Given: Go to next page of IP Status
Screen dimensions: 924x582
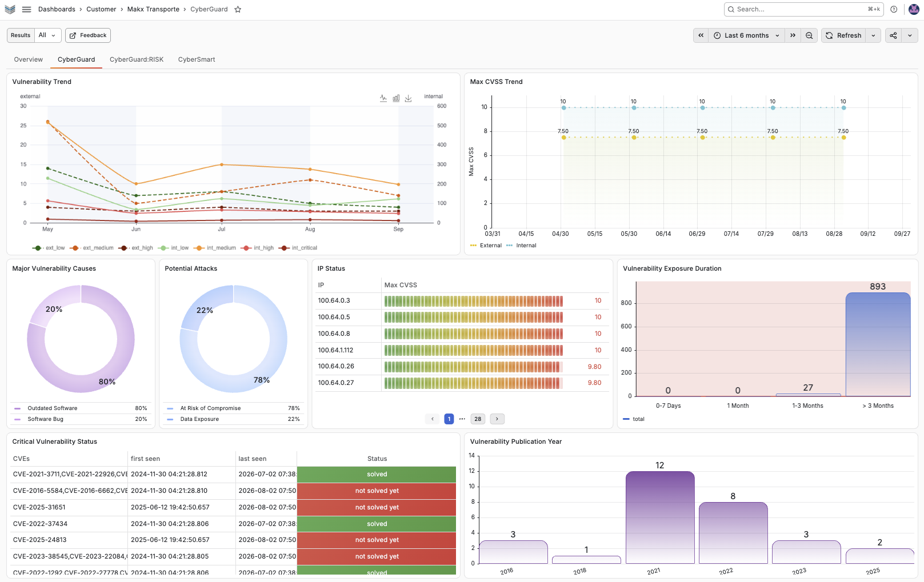Looking at the screenshot, I should (497, 419).
